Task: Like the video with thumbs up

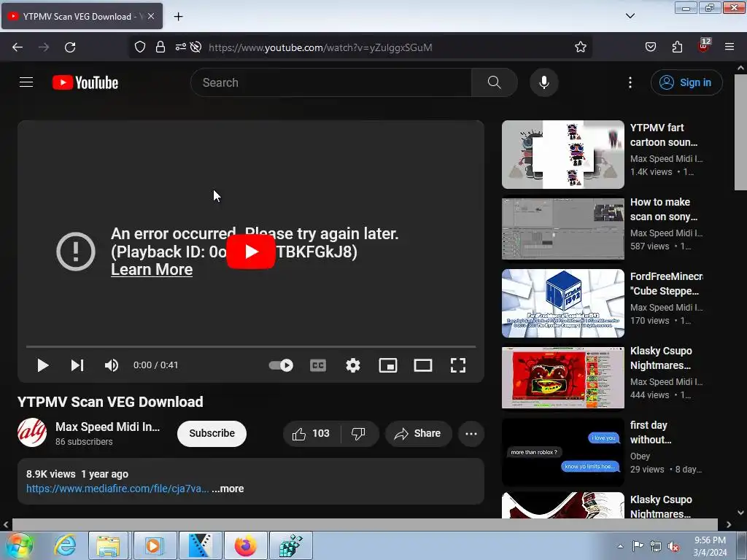Action: tap(311, 433)
